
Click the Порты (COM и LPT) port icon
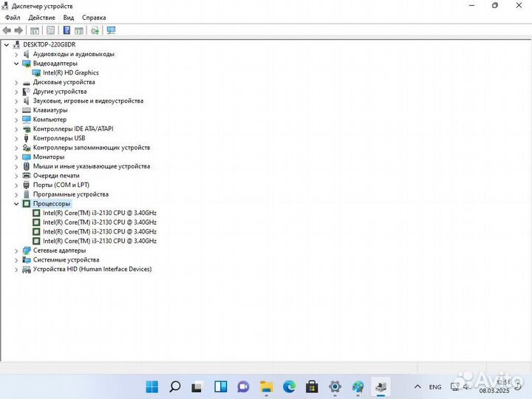tap(27, 185)
